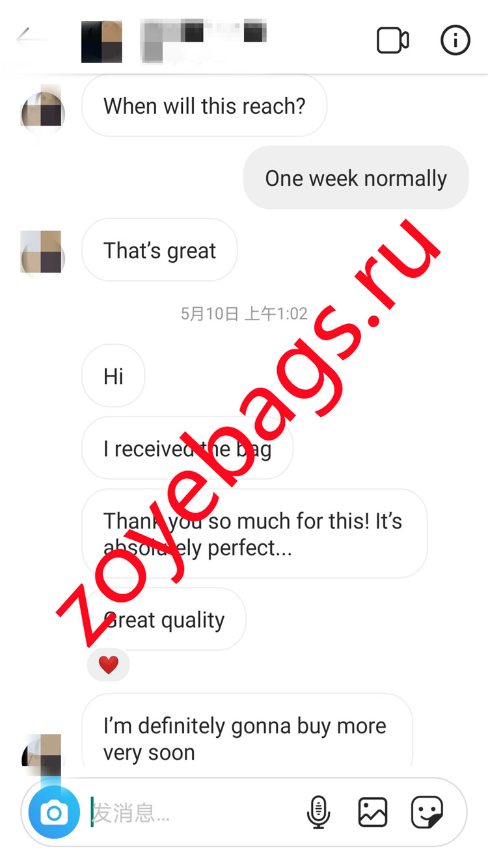Image resolution: width=488 pixels, height=868 pixels.
Task: Select the 'When will this reach?' message
Action: [204, 105]
